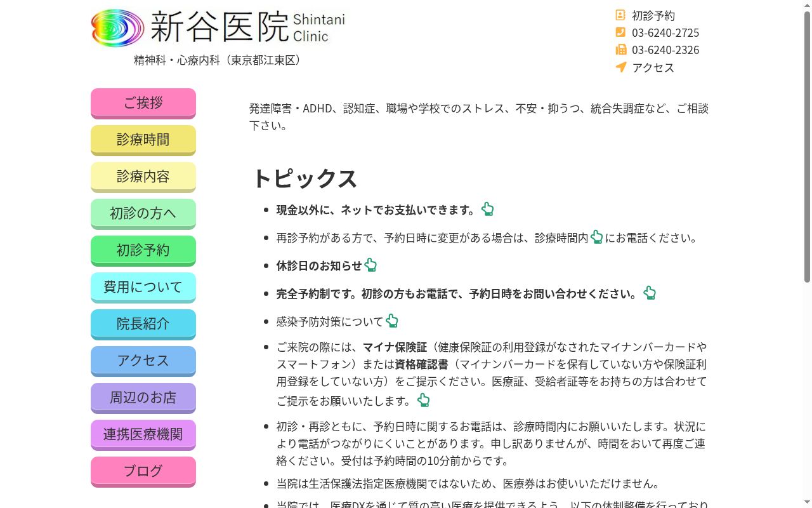This screenshot has width=812, height=508.
Task: Click the rainbow Shintani Clinic logo
Action: coord(118,28)
